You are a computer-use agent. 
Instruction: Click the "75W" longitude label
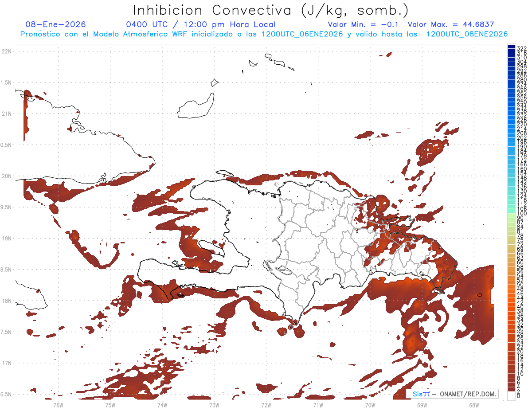(x=110, y=404)
